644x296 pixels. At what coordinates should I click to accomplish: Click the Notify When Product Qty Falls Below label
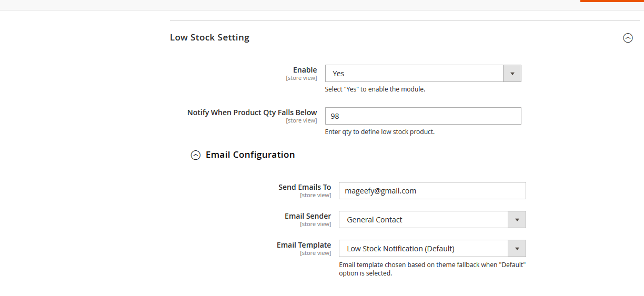click(x=252, y=113)
